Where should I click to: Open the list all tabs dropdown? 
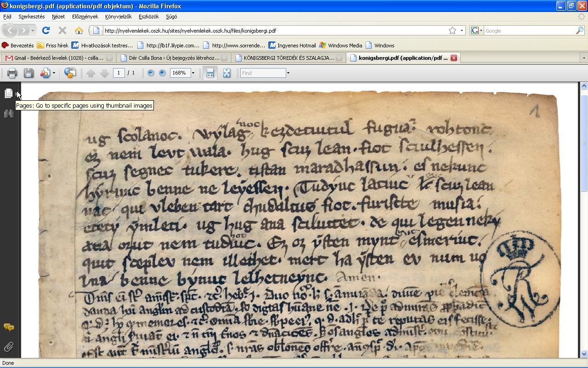click(584, 58)
